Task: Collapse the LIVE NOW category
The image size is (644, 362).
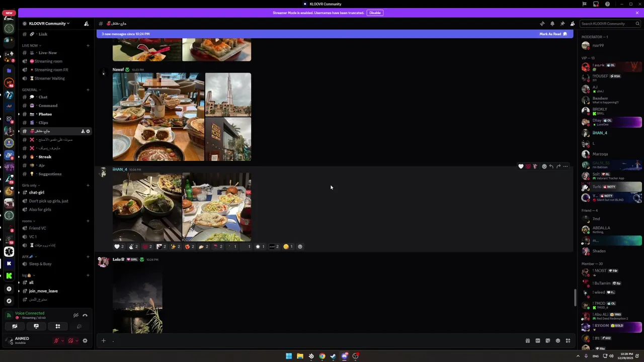Action: tap(32, 45)
